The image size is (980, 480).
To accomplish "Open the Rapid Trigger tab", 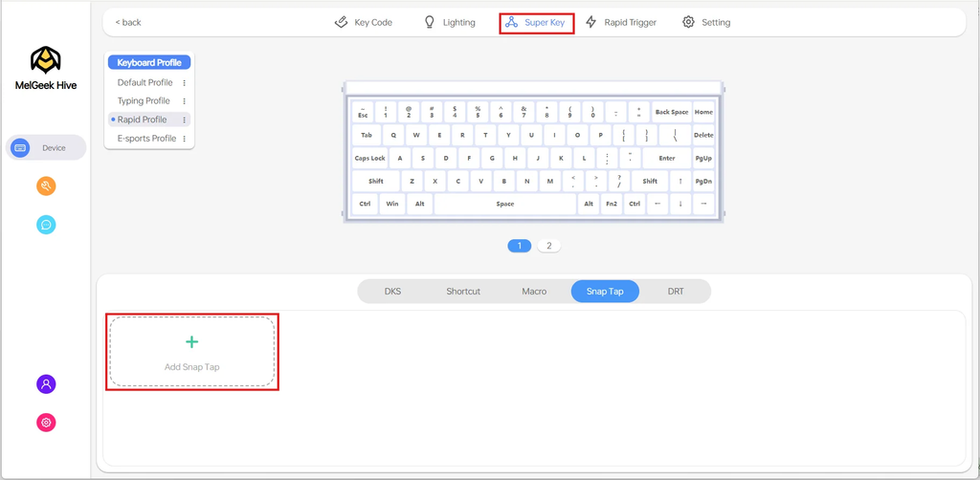I will coord(620,23).
